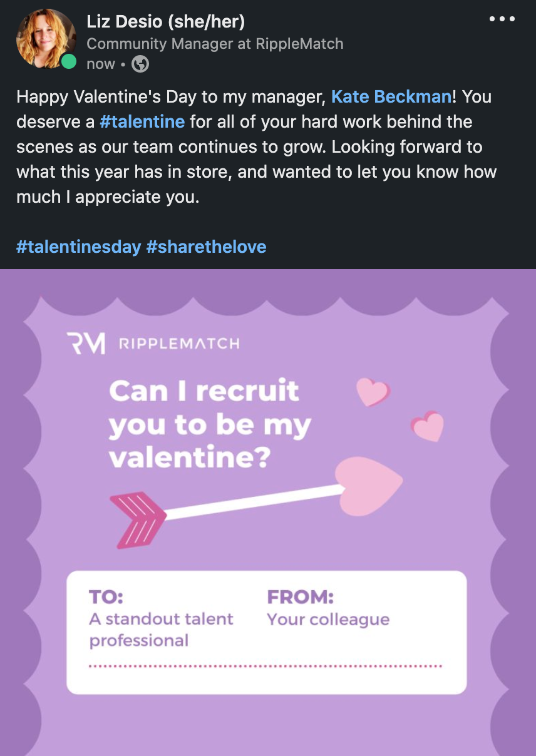Click the "now" post timestamp
Screen dimensions: 536x756
tap(100, 64)
